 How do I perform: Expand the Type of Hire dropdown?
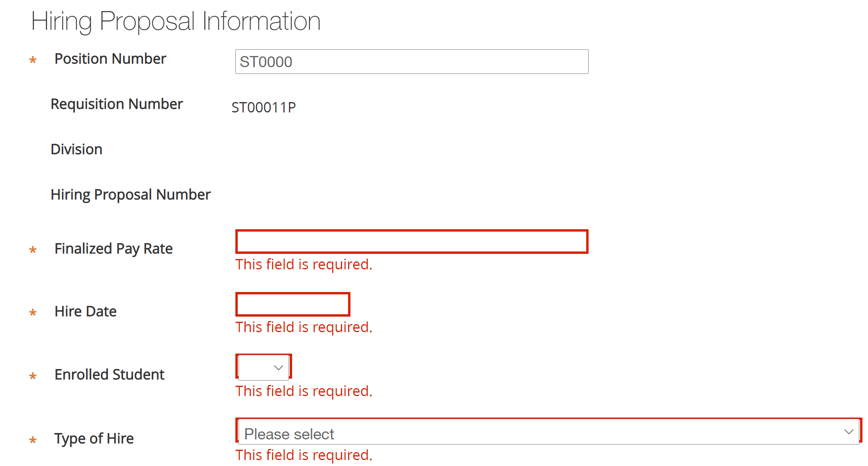(549, 432)
